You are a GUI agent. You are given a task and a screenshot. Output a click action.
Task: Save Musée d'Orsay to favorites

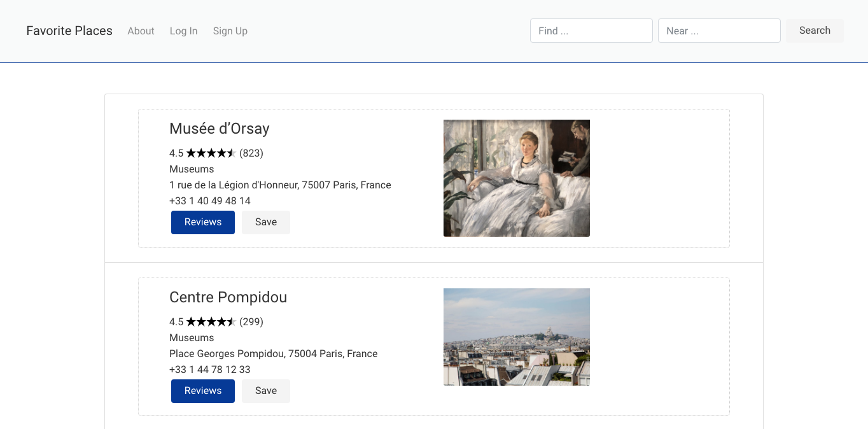266,222
